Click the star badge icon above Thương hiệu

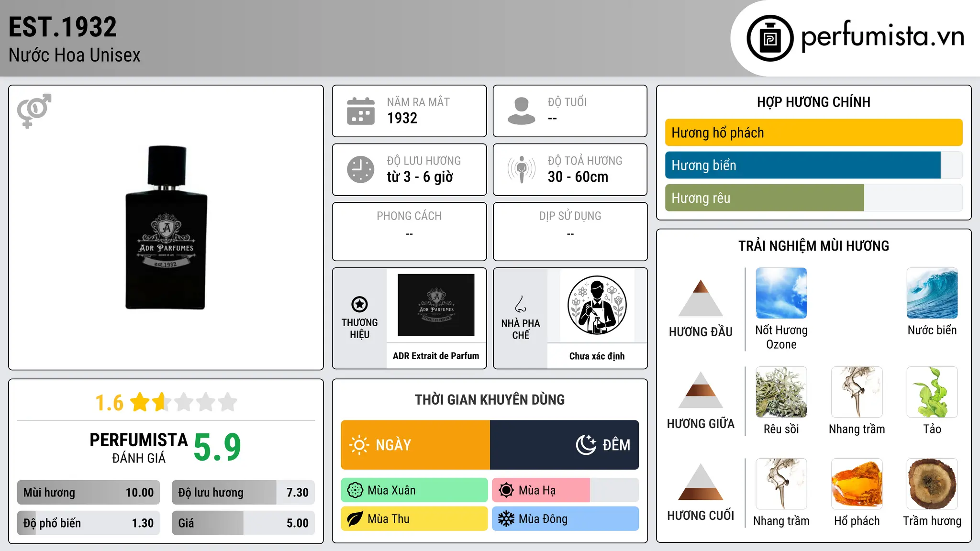[x=359, y=304]
